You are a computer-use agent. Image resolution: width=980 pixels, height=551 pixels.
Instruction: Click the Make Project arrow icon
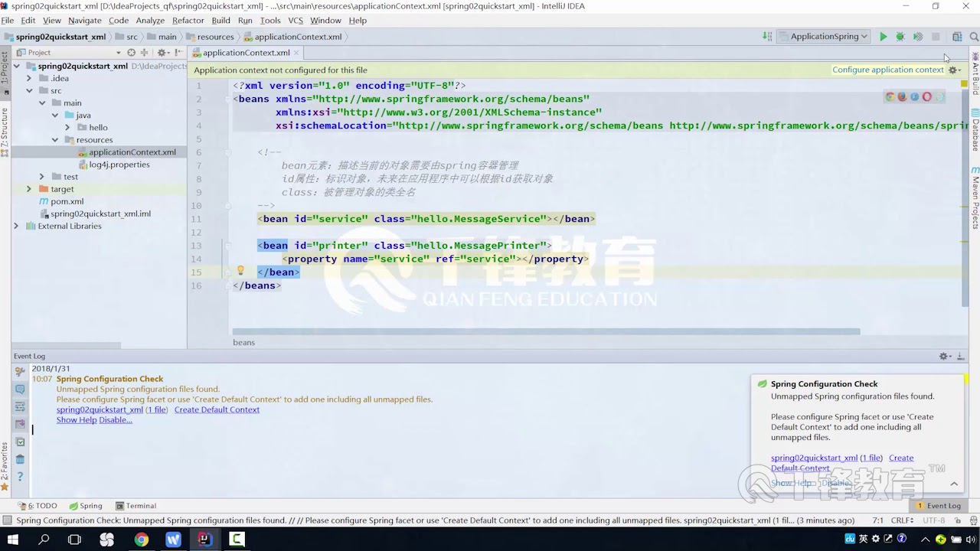pyautogui.click(x=767, y=37)
